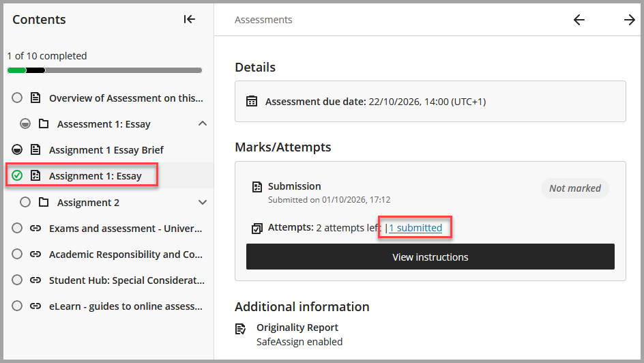The image size is (644, 363).
Task: Click the Not marked status badge
Action: tap(574, 188)
